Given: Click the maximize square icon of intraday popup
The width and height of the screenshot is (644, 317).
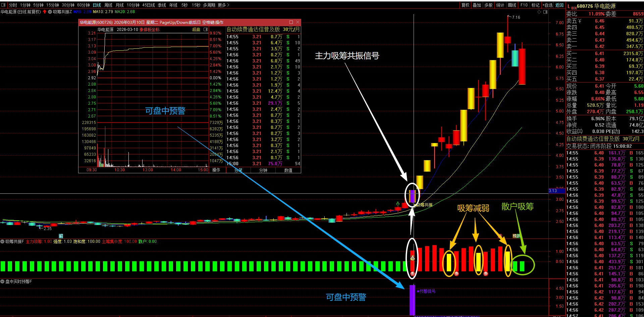Looking at the screenshot, I should [x=291, y=22].
